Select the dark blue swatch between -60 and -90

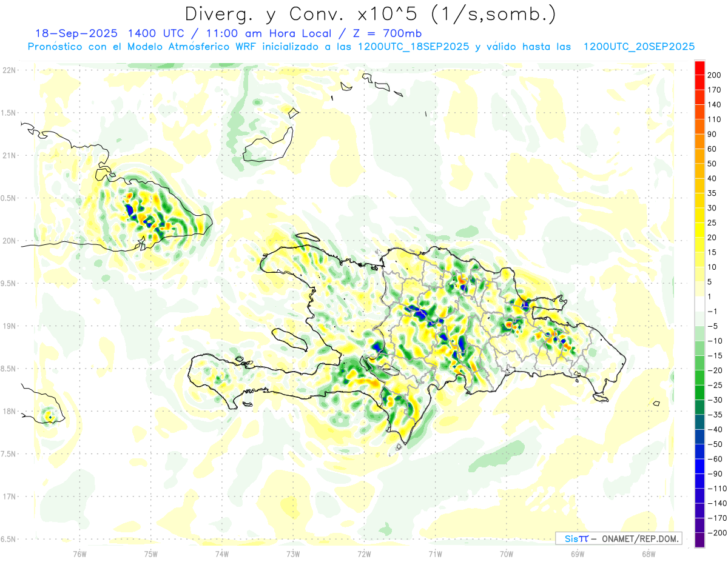(x=699, y=466)
